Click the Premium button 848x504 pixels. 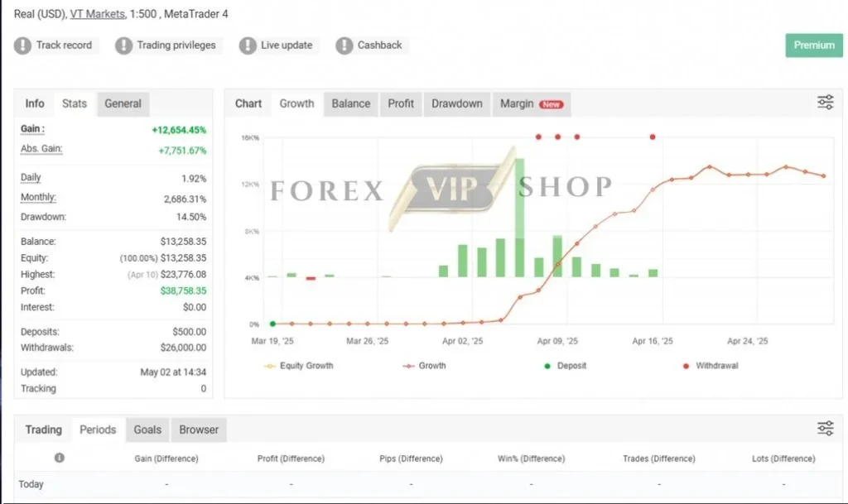tap(814, 46)
